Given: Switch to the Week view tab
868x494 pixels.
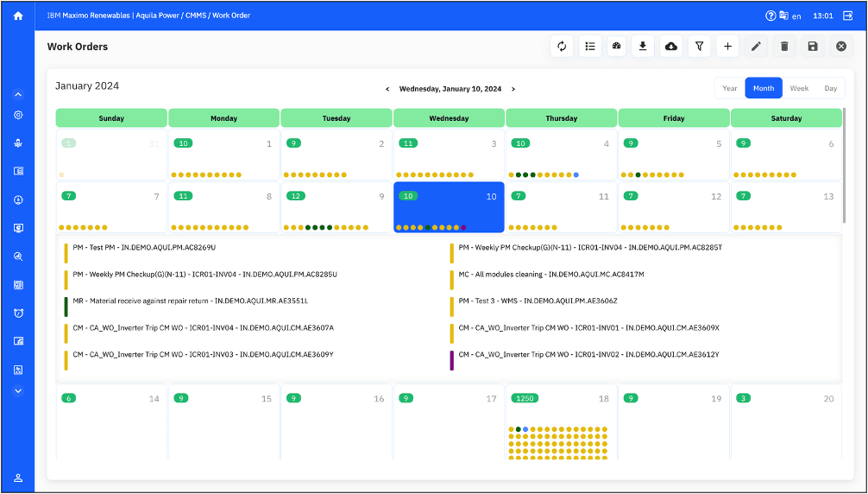Looking at the screenshot, I should [799, 88].
